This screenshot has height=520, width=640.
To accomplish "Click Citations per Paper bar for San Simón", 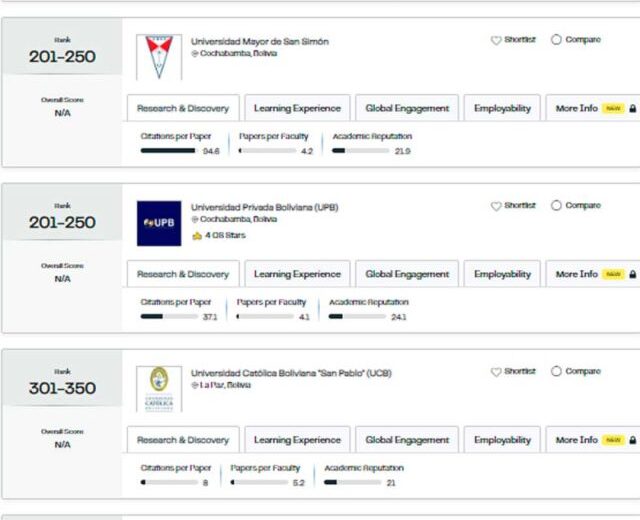I will tap(168, 151).
